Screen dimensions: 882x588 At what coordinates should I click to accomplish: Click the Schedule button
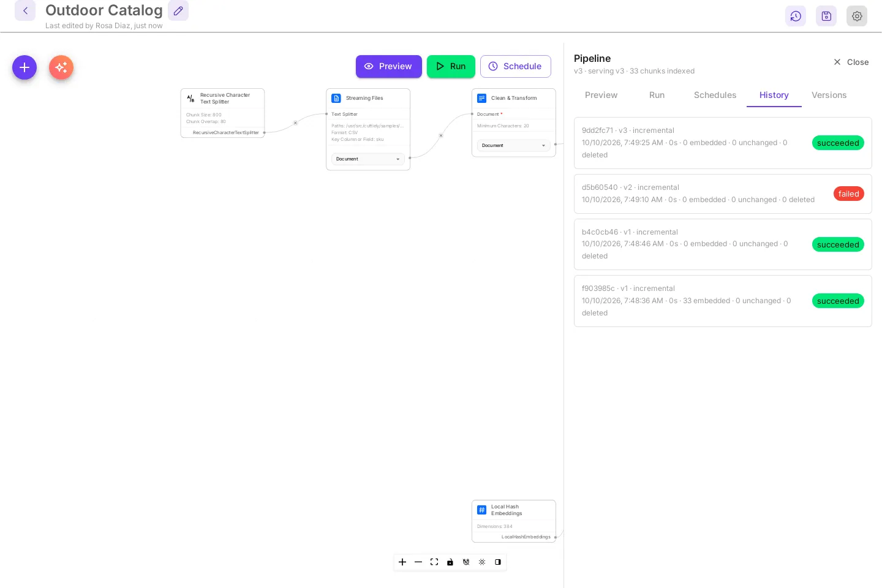(516, 66)
